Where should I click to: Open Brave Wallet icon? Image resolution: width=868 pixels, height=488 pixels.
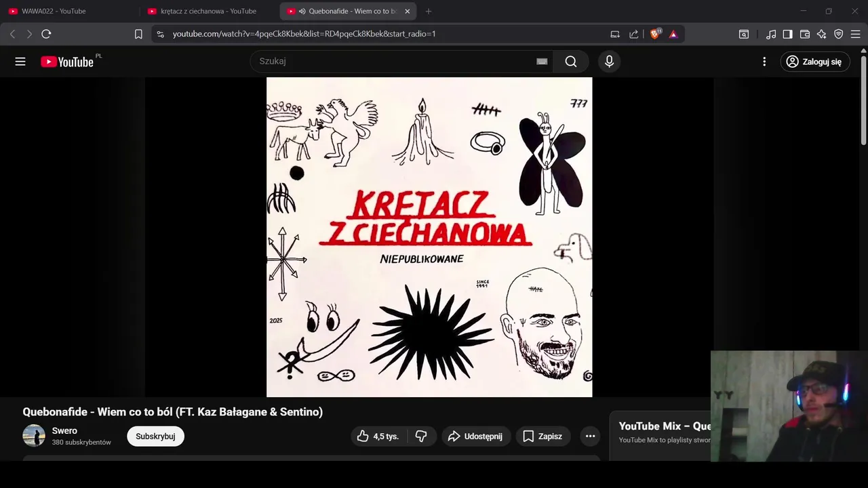[805, 34]
